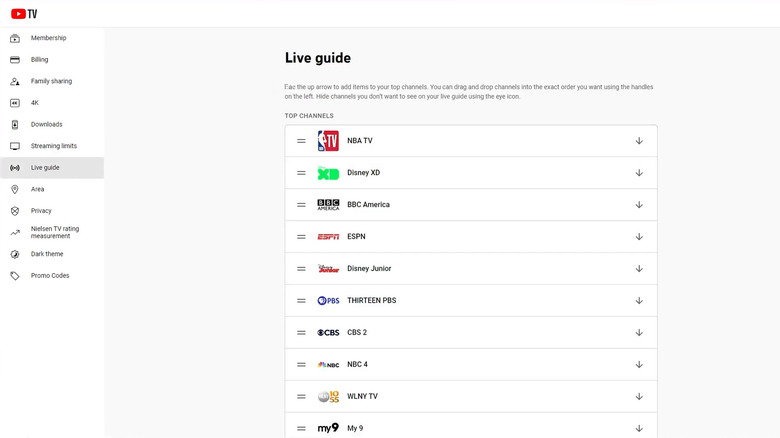Click the CBS 2 drag handle
Image resolution: width=780 pixels, height=438 pixels.
pyautogui.click(x=301, y=332)
